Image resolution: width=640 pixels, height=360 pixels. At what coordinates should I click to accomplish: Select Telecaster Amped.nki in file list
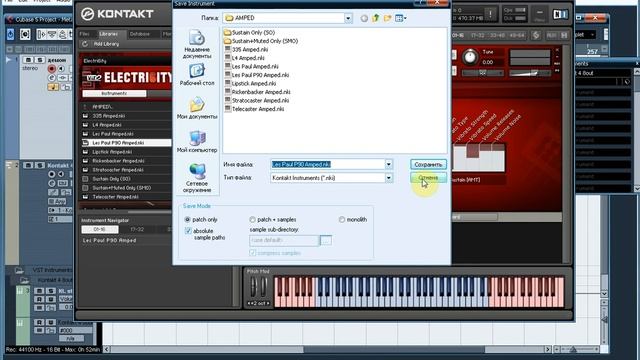[x=254, y=109]
